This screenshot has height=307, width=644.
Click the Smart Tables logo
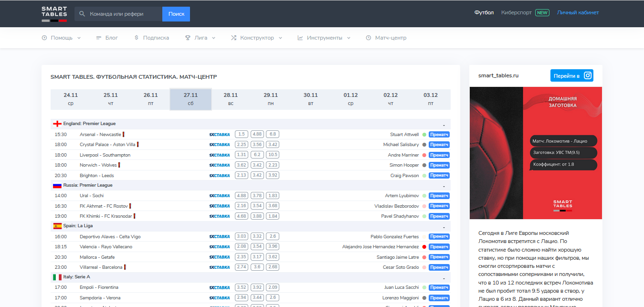(x=54, y=14)
